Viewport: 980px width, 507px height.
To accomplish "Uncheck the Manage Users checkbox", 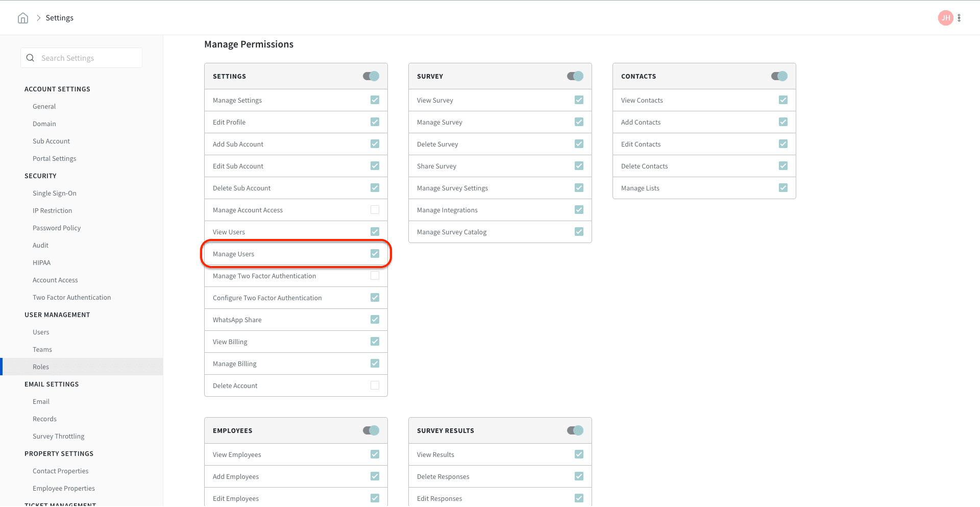I will click(x=375, y=254).
